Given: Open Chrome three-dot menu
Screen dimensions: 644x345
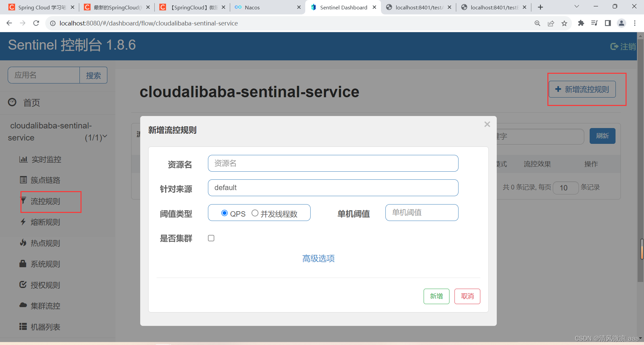Looking at the screenshot, I should coord(635,23).
